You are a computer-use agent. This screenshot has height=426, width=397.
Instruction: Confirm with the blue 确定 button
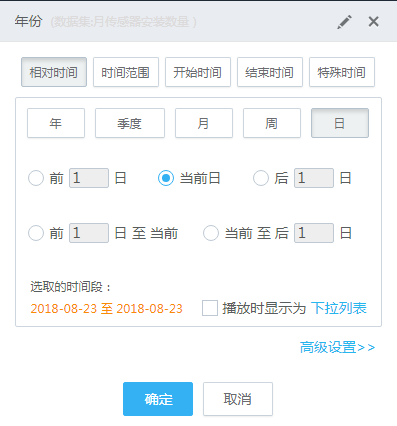[158, 399]
